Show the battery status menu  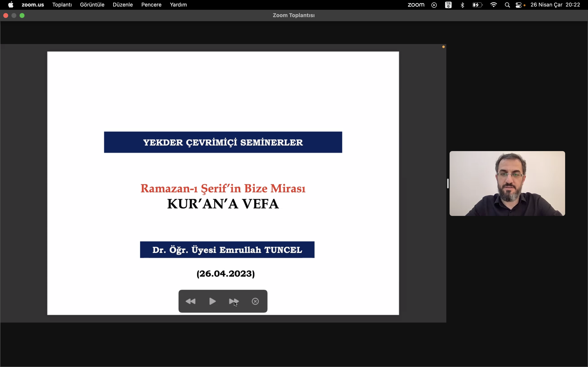pyautogui.click(x=477, y=5)
